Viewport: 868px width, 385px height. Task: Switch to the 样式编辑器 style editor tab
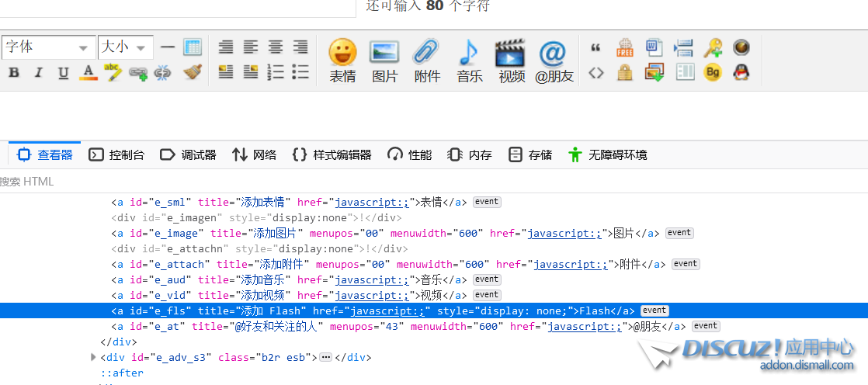(332, 155)
